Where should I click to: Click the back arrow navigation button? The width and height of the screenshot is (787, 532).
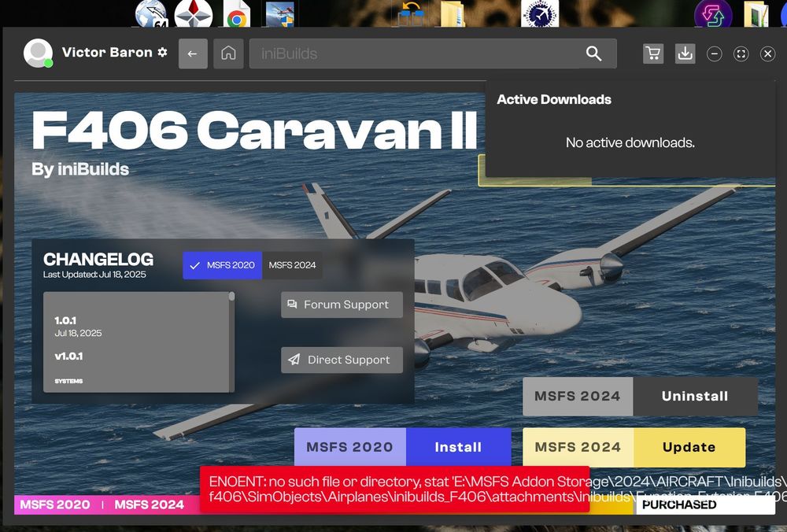tap(193, 54)
